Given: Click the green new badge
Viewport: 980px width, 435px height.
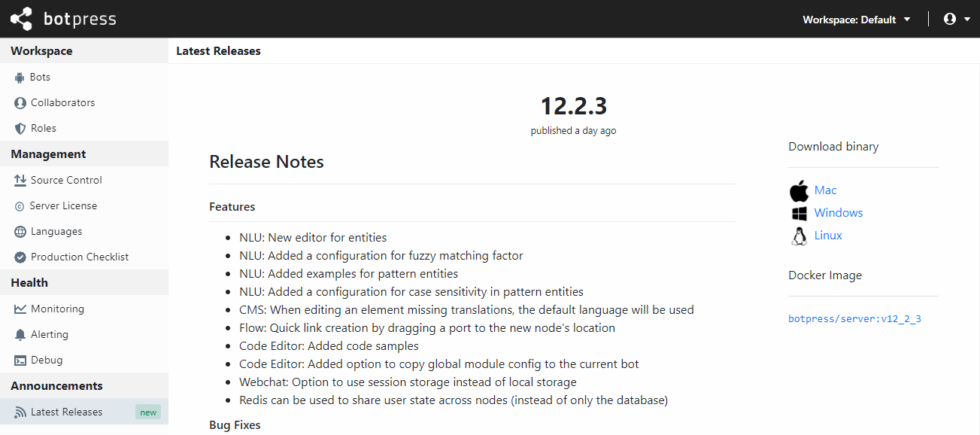Looking at the screenshot, I should coord(148,412).
